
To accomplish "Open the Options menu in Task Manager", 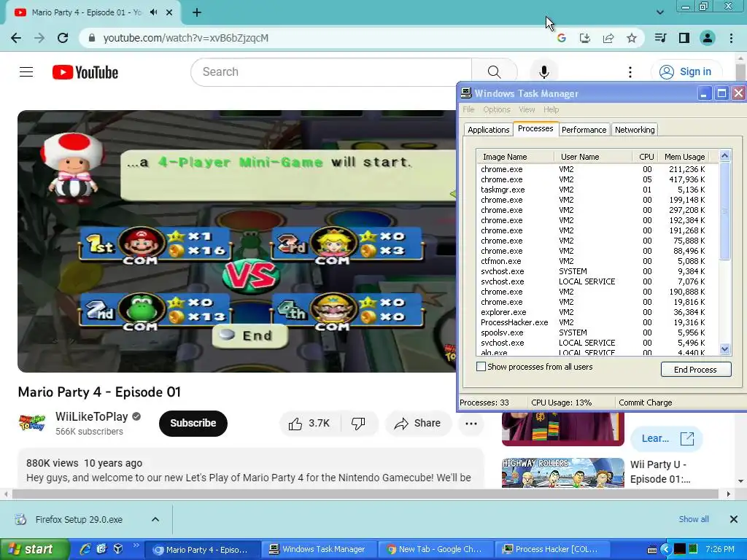I will 496,109.
